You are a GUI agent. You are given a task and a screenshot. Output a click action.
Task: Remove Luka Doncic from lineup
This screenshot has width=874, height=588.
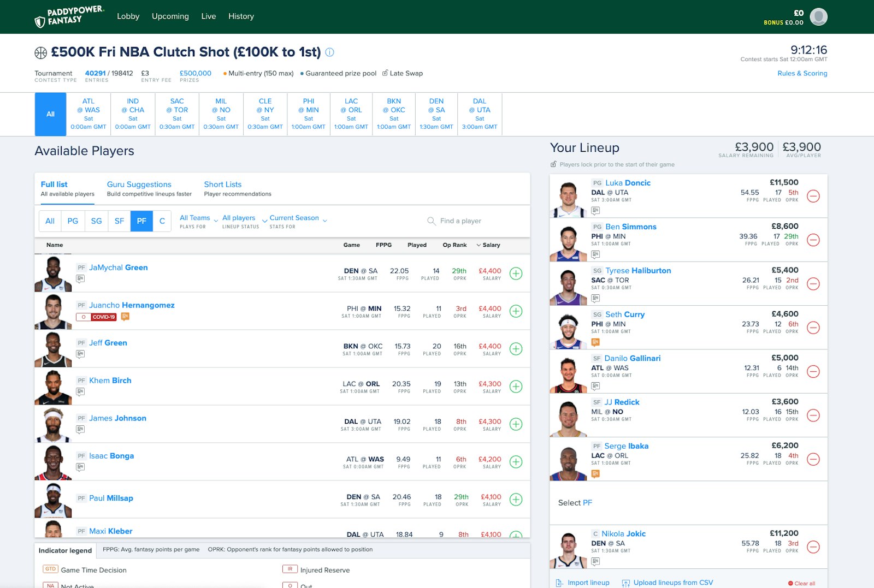click(813, 196)
